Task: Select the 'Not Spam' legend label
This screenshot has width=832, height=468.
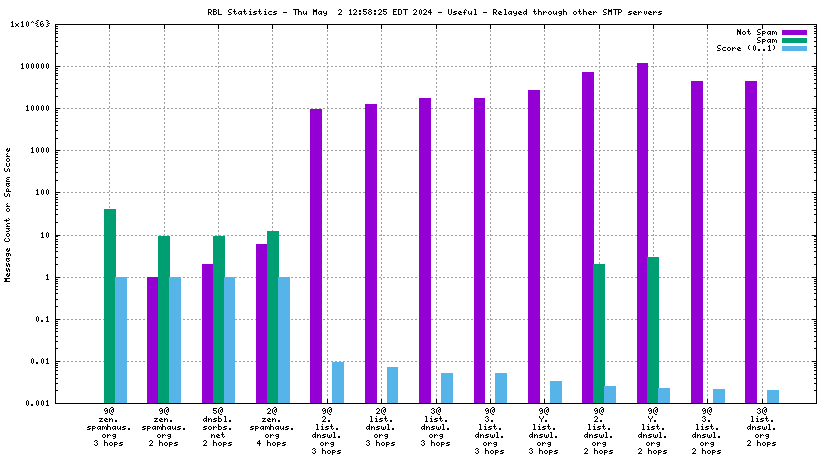Action: click(x=757, y=32)
